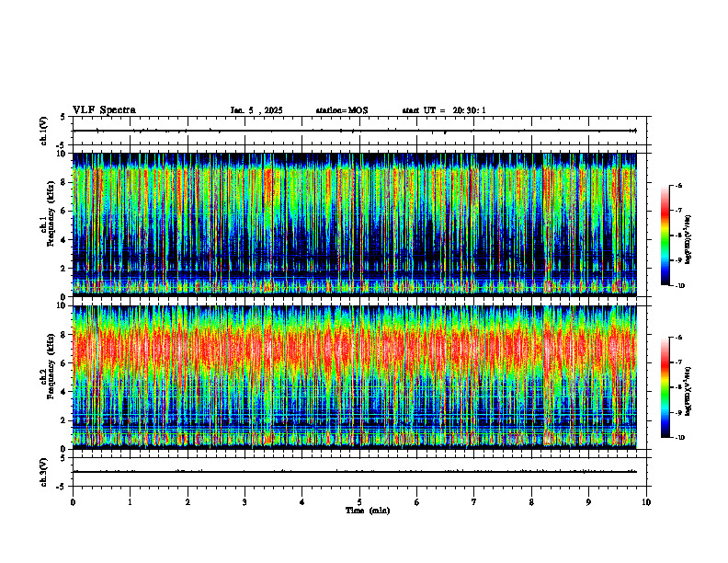Click the "8" kHz tick on ch.1 axis
The height and width of the screenshot is (563, 728).
tap(64, 182)
